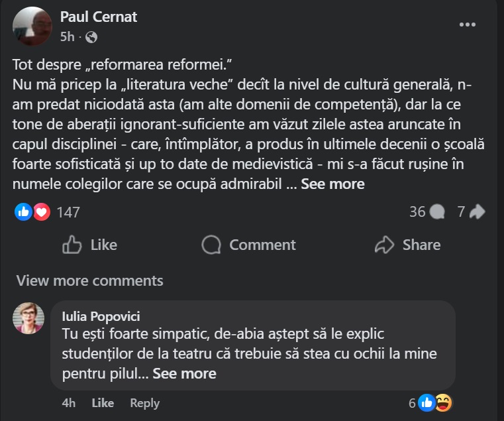Reply to Iulia Popovici's comment

pyautogui.click(x=144, y=403)
